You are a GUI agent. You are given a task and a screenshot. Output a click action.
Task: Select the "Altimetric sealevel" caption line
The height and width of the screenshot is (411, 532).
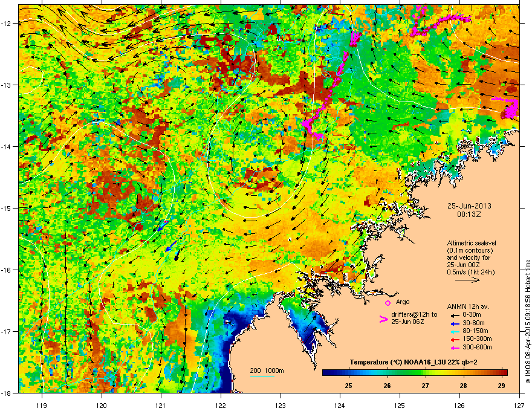(472, 243)
